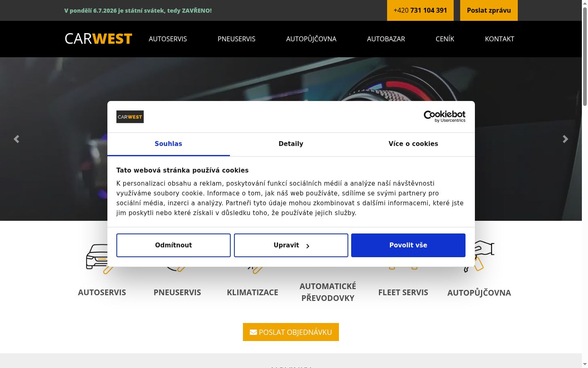Click the Poslat zprávu button
The height and width of the screenshot is (368, 588).
pos(489,10)
